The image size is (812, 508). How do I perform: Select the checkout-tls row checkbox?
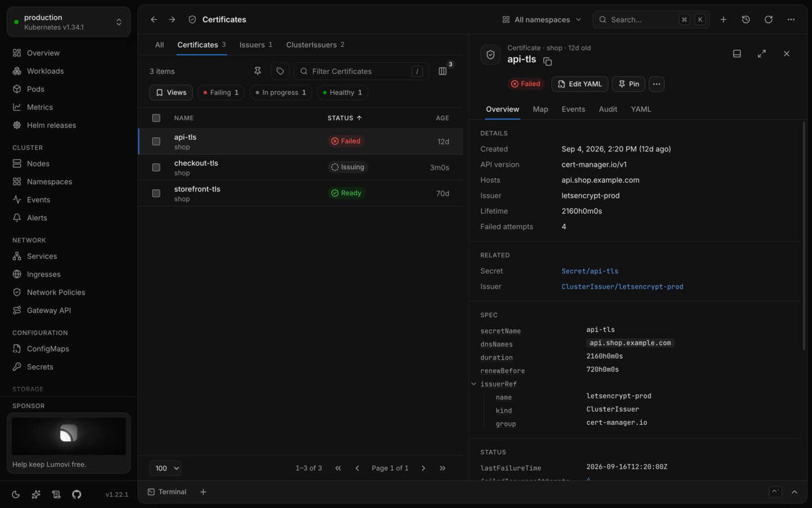coord(156,167)
